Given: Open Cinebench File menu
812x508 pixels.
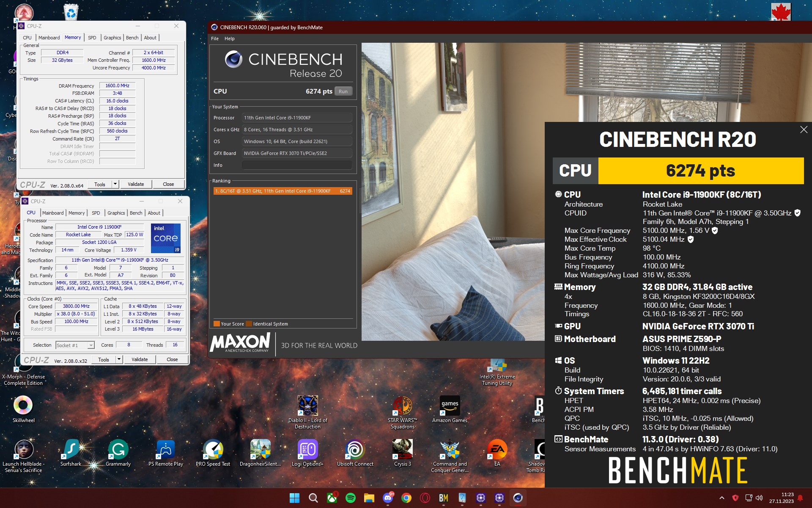Looking at the screenshot, I should [x=215, y=39].
